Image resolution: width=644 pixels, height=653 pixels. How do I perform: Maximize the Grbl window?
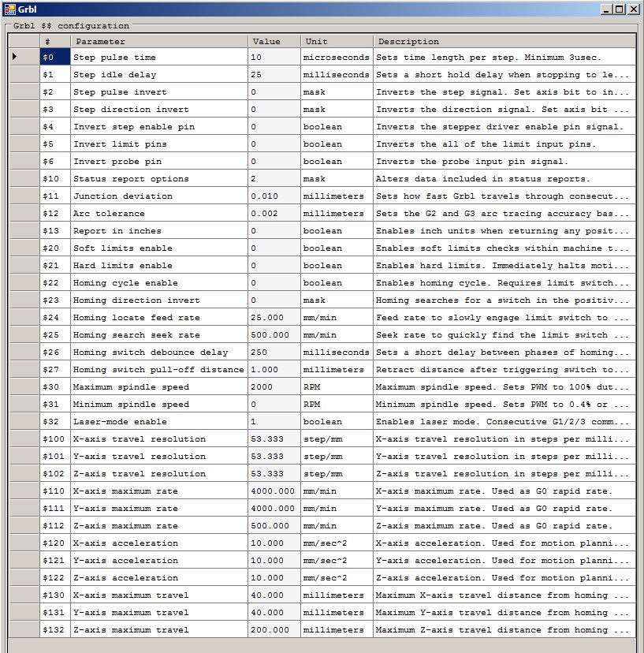pos(620,9)
